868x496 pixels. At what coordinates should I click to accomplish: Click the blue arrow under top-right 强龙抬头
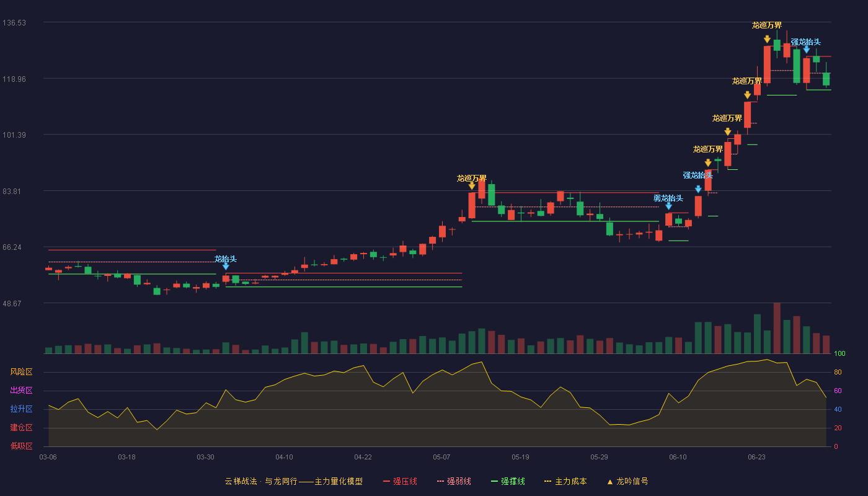[806, 50]
